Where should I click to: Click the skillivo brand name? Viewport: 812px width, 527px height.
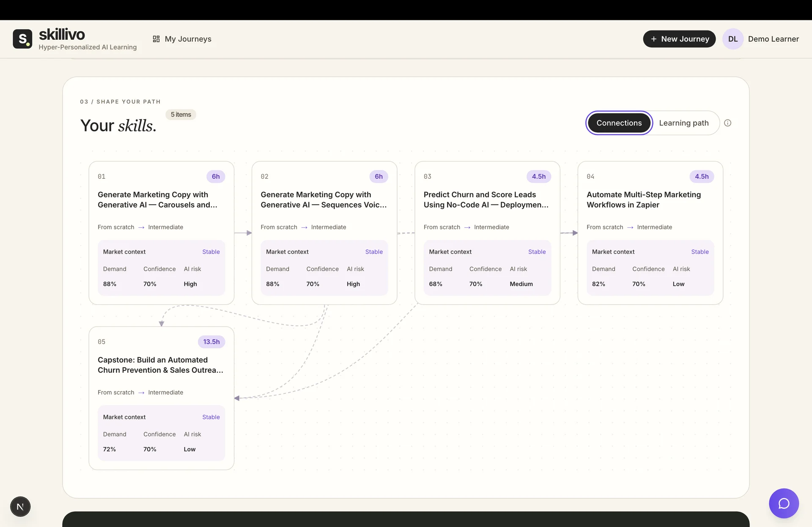coord(62,35)
